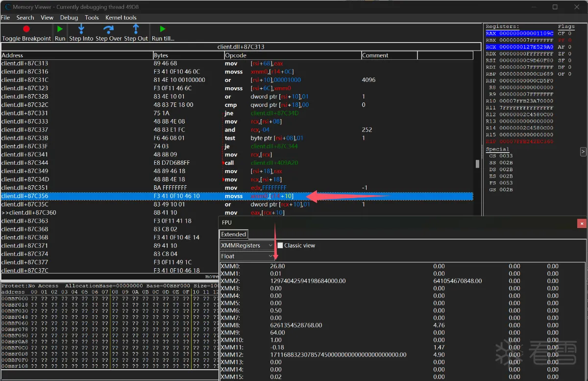The width and height of the screenshot is (588, 381).
Task: Click the Step Into toolbar icon
Action: pos(81,29)
